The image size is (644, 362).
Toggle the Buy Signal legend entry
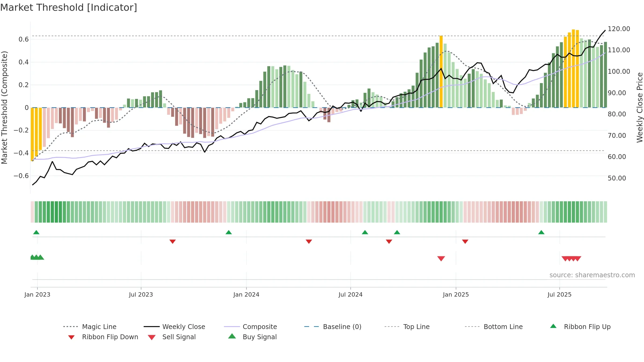pos(252,337)
